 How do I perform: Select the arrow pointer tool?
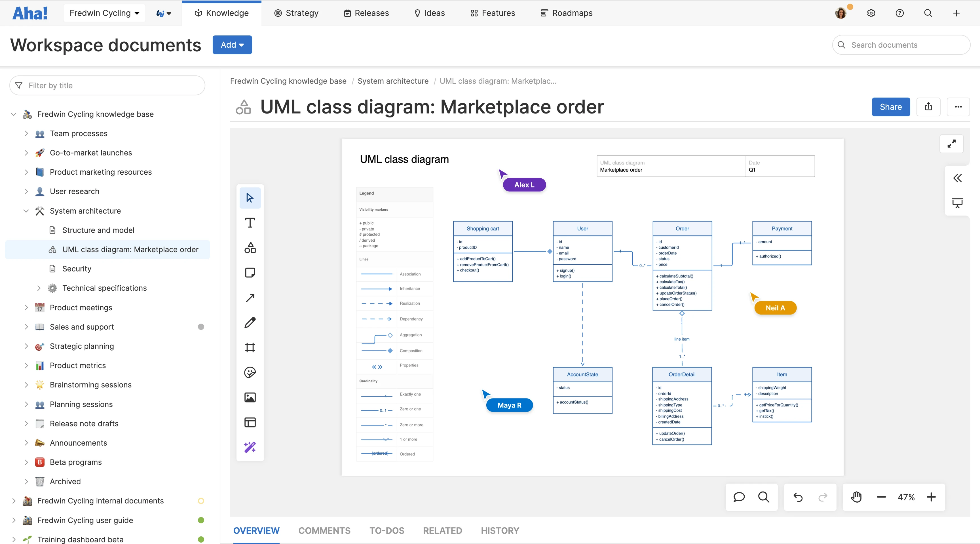[x=250, y=198]
